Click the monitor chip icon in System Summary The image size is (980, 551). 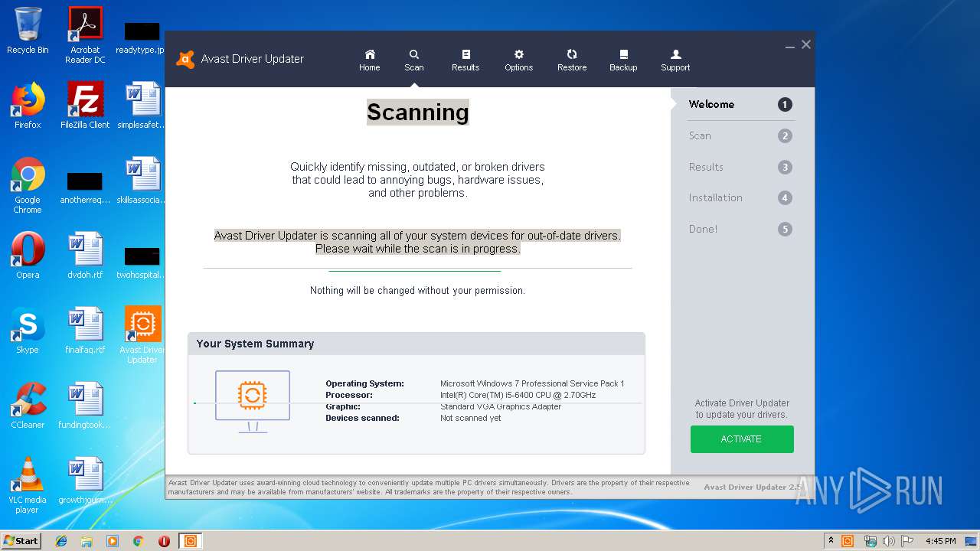[x=252, y=402]
